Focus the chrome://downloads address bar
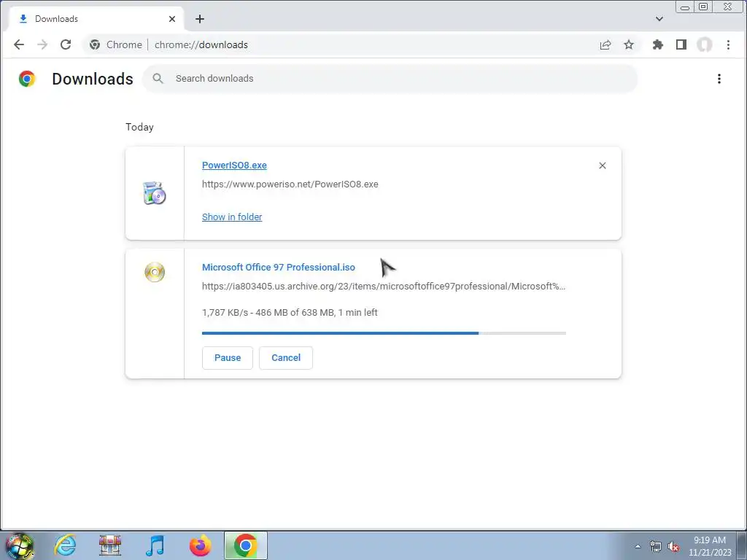The width and height of the screenshot is (747, 560). tap(201, 44)
